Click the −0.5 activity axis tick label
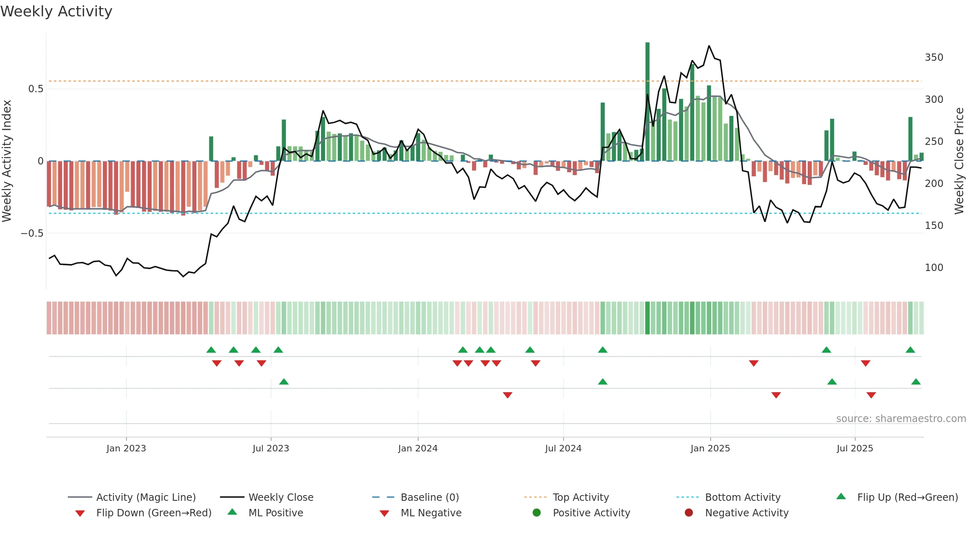The image size is (980, 551). [x=32, y=233]
